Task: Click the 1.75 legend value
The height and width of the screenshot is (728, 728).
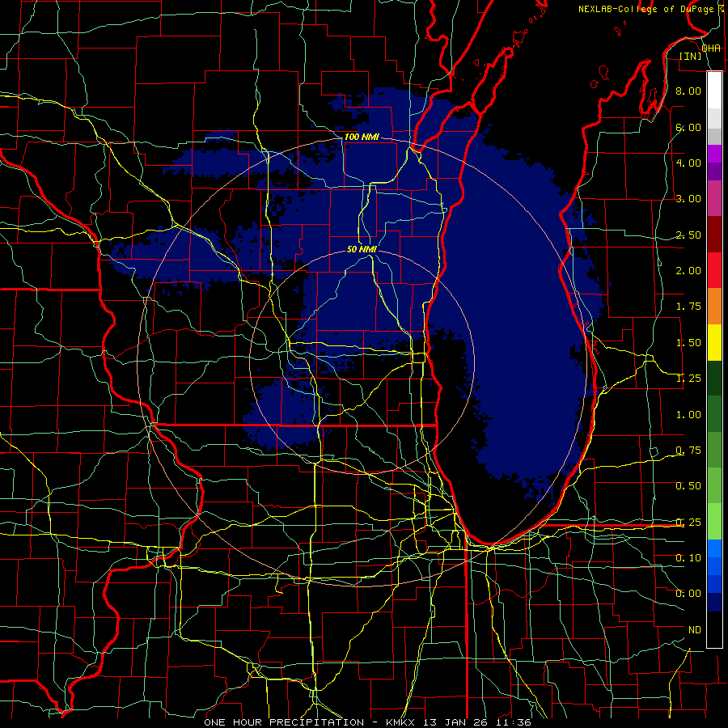Action: (x=688, y=307)
